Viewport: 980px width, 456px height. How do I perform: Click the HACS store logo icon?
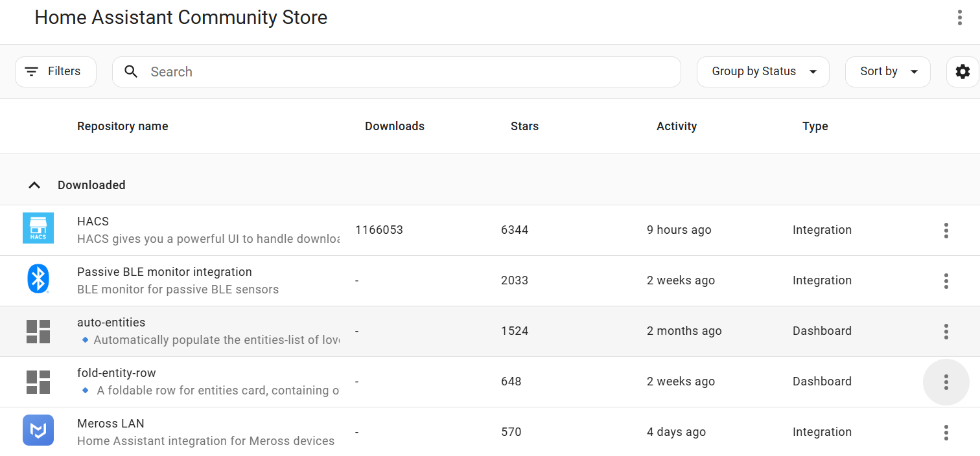pyautogui.click(x=38, y=229)
